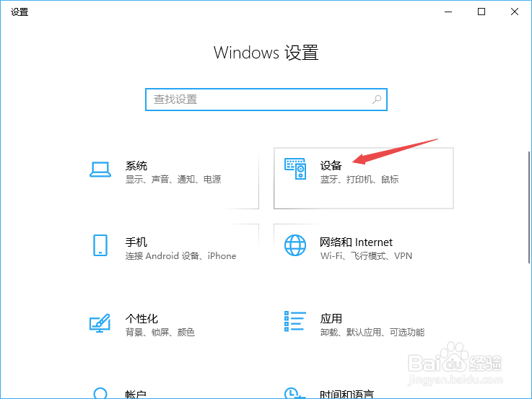This screenshot has height=399, width=532.
Task: Click the 应用 list icon
Action: tap(295, 321)
